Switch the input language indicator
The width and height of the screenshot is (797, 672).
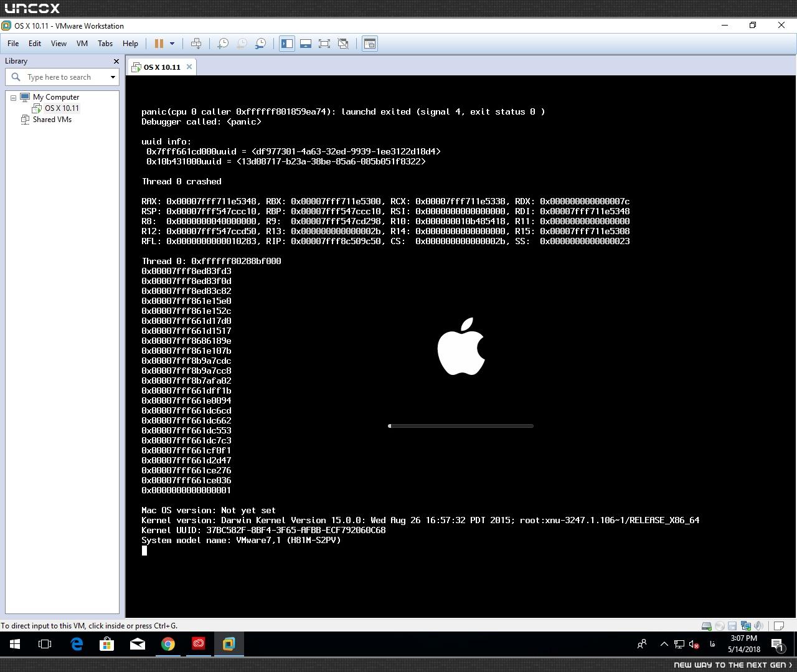tap(712, 644)
